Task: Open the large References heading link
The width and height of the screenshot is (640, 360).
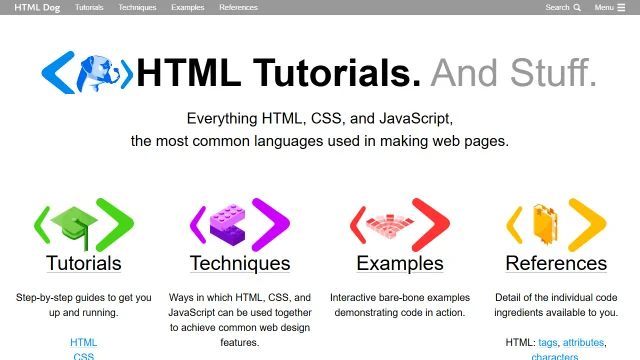Action: 556,263
